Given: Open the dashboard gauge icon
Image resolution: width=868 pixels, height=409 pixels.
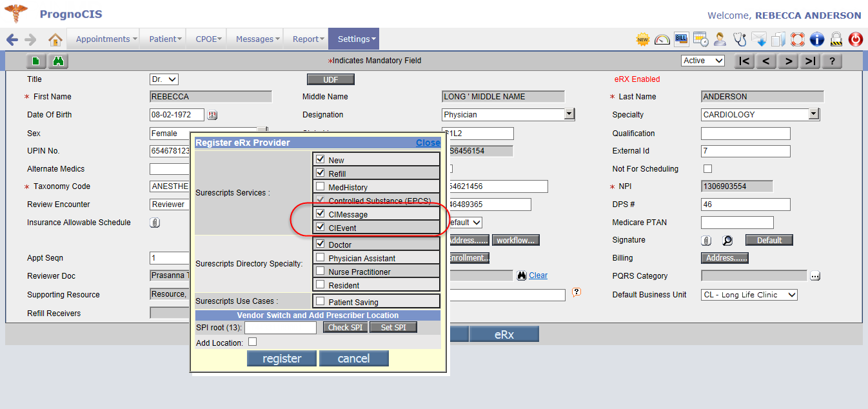Looking at the screenshot, I should tap(662, 39).
